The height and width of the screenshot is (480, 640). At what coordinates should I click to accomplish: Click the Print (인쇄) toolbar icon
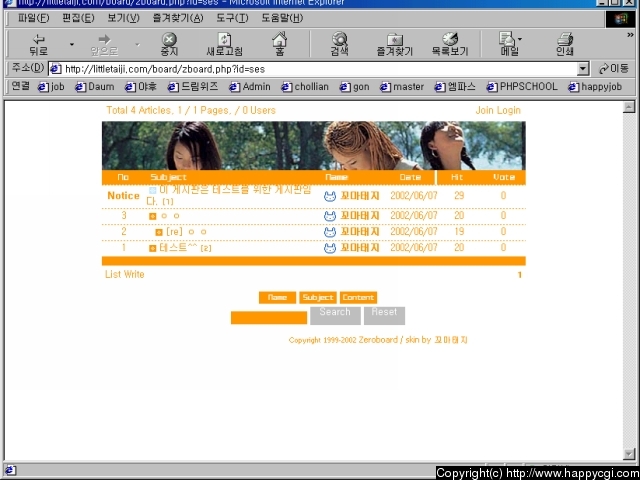[565, 44]
